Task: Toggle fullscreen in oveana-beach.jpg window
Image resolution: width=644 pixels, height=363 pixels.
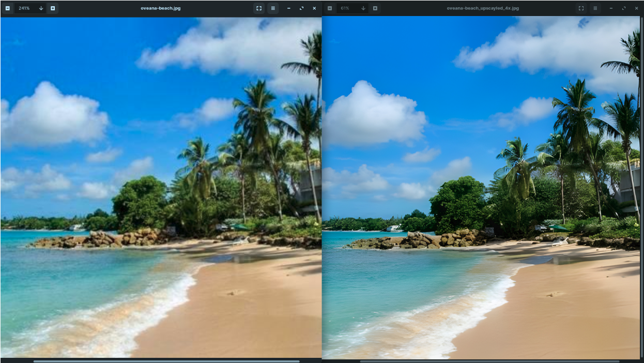Action: (x=259, y=8)
